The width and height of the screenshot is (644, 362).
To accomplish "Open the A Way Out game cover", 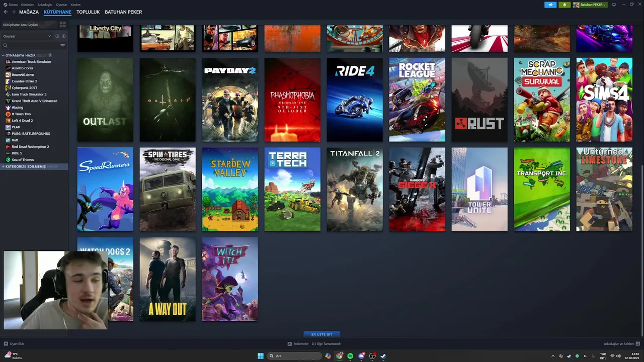I will pyautogui.click(x=168, y=279).
